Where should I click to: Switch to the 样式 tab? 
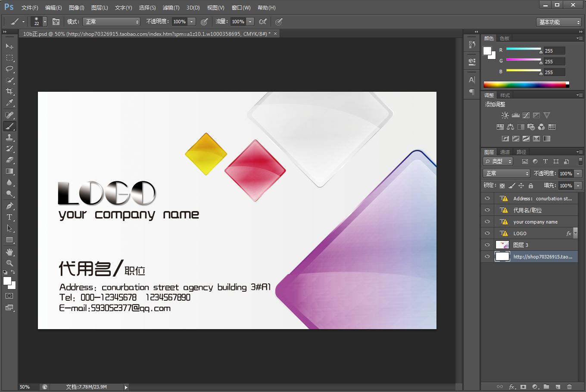[505, 95]
